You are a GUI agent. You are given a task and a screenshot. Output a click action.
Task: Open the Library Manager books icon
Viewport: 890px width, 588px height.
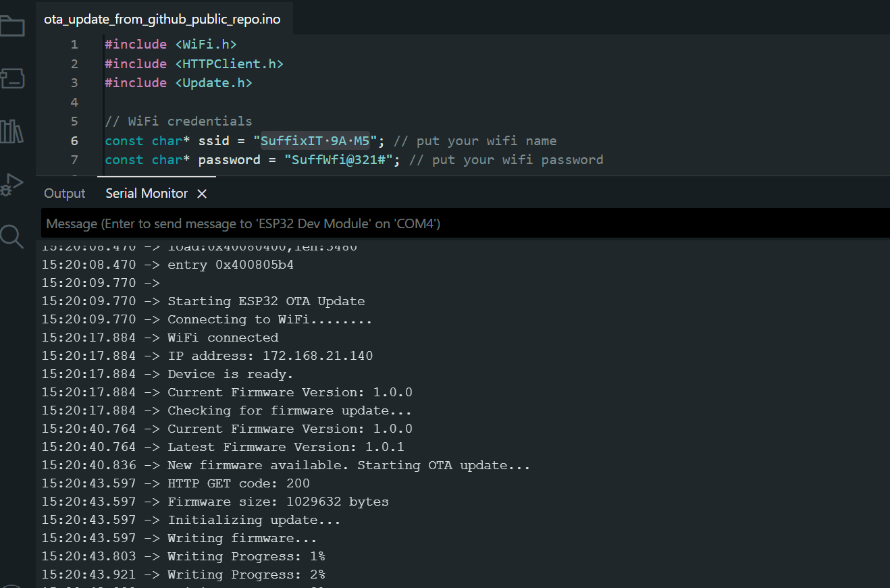[x=11, y=131]
